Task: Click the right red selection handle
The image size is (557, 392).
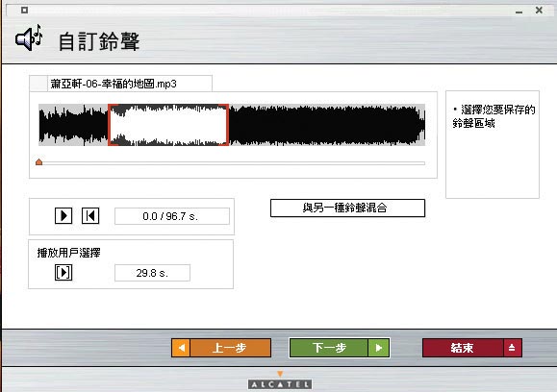Action: click(227, 125)
